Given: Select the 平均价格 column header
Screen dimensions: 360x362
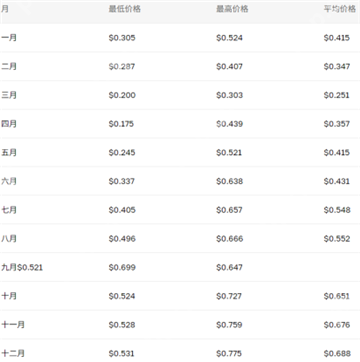Looking at the screenshot, I should [x=340, y=9].
